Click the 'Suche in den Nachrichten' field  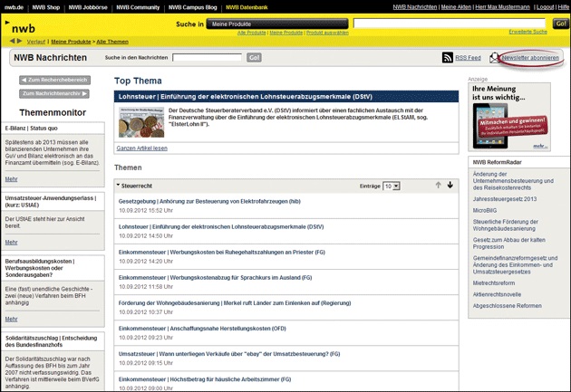coord(207,58)
